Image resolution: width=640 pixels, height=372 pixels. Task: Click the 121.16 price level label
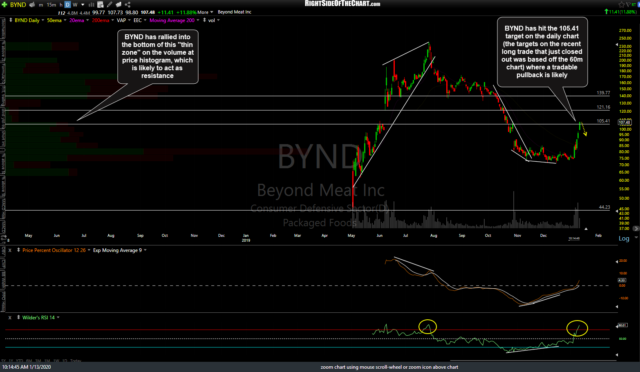[x=603, y=107]
